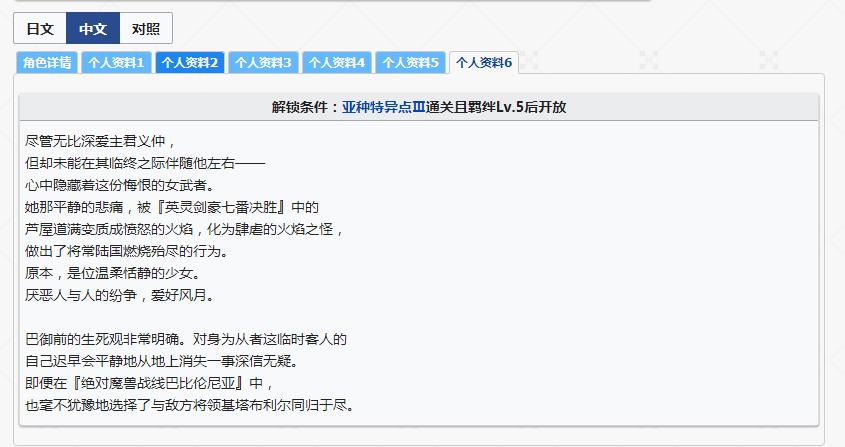Click the line mentioning 基塔布利尔同归于尽

pyautogui.click(x=190, y=405)
